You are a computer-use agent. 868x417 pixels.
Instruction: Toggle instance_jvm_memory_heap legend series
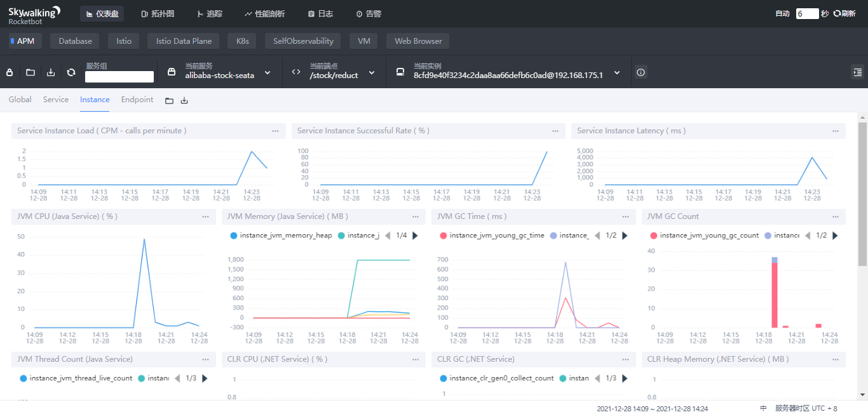(x=281, y=235)
